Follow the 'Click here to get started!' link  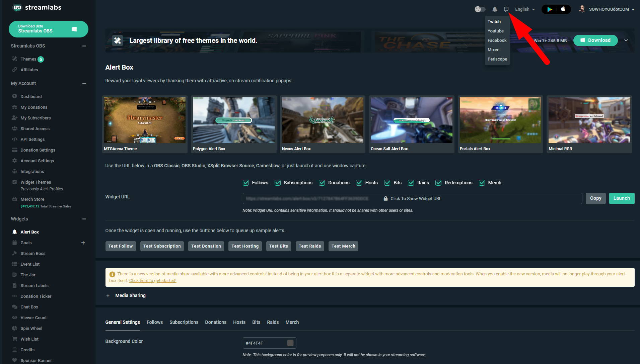click(153, 281)
